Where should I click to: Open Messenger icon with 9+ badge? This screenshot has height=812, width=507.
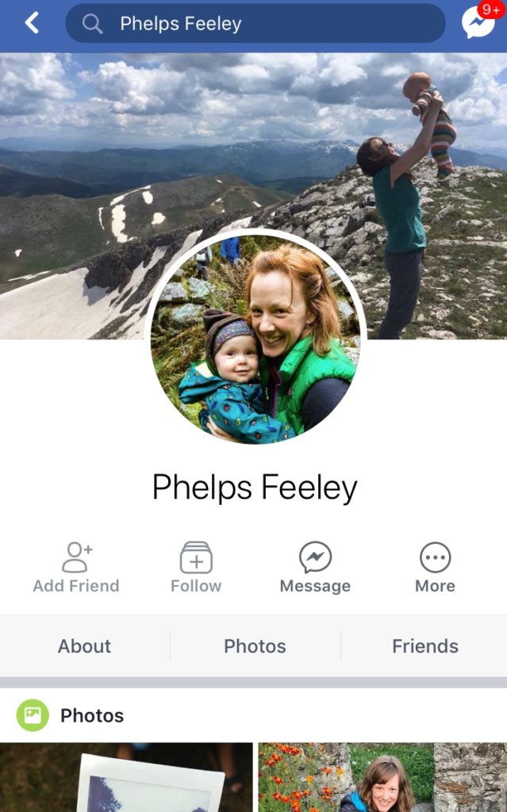click(x=477, y=23)
